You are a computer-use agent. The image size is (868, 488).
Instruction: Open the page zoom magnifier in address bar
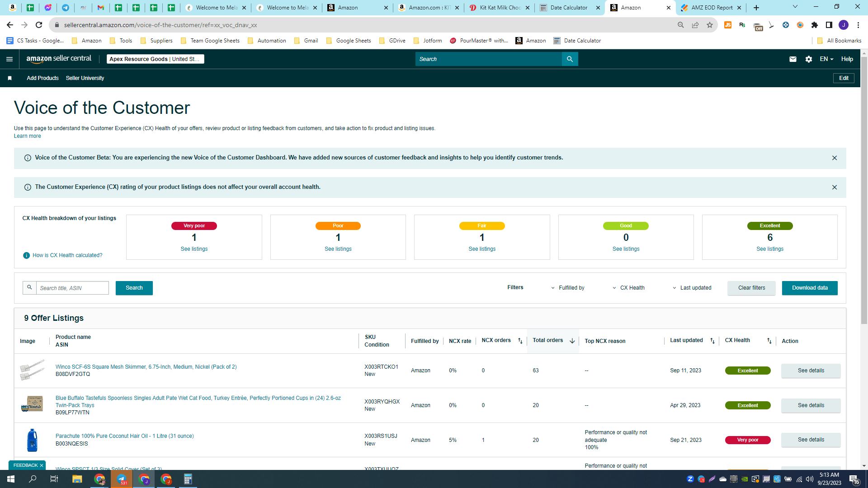tap(681, 25)
